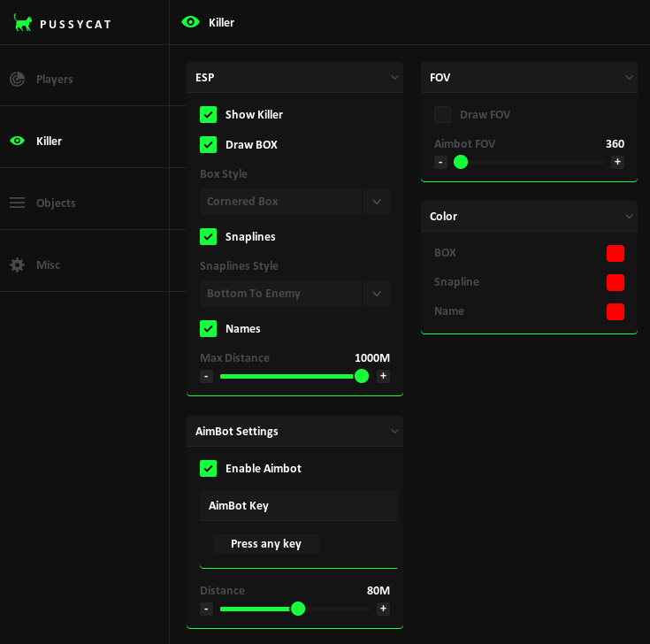The image size is (650, 644).
Task: Open the Misc tab
Action: [x=48, y=264]
